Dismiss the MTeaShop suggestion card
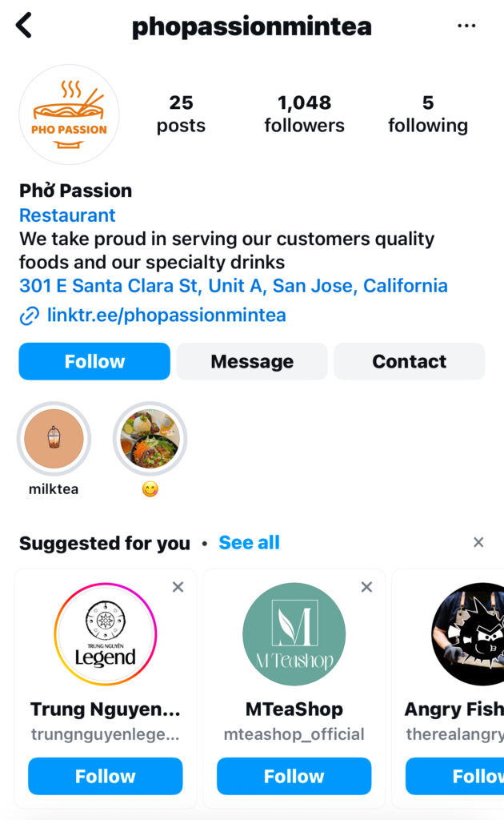Viewport: 504px width, 820px height. pyautogui.click(x=366, y=587)
